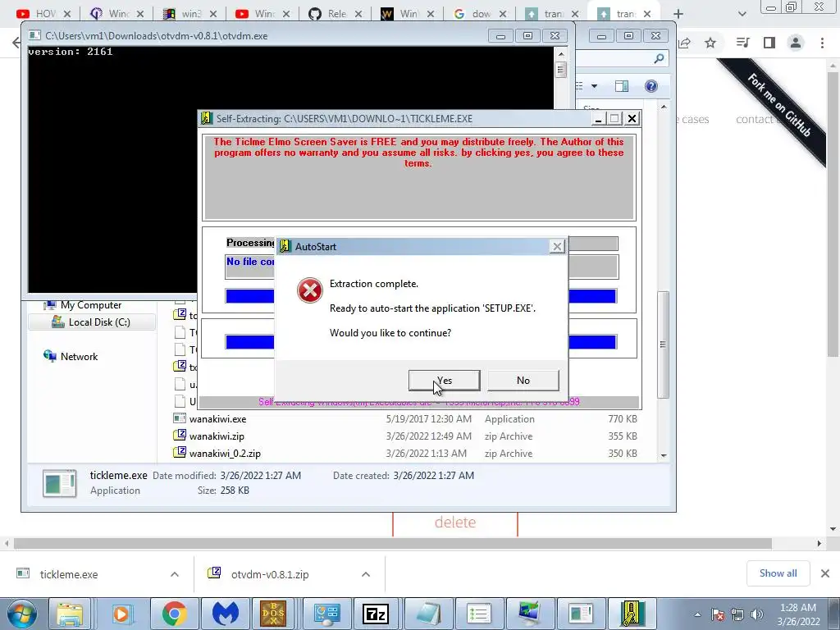Open the Explorer view options dropdown arrow
The height and width of the screenshot is (630, 840).
[594, 86]
